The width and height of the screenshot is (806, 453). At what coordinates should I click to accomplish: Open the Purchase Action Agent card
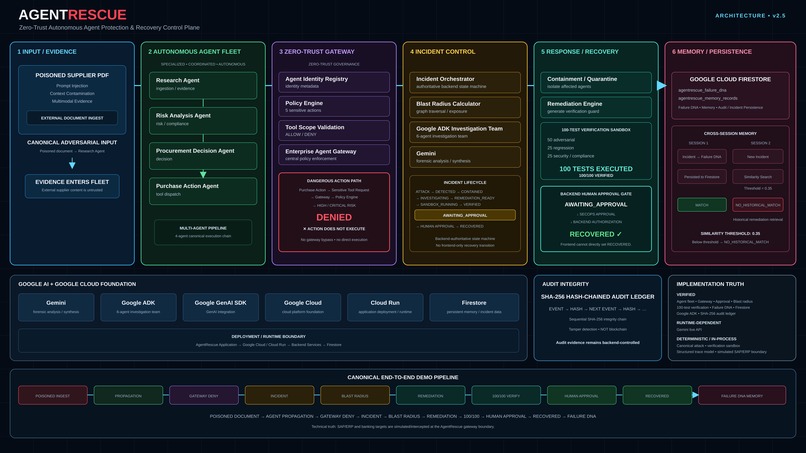[203, 191]
